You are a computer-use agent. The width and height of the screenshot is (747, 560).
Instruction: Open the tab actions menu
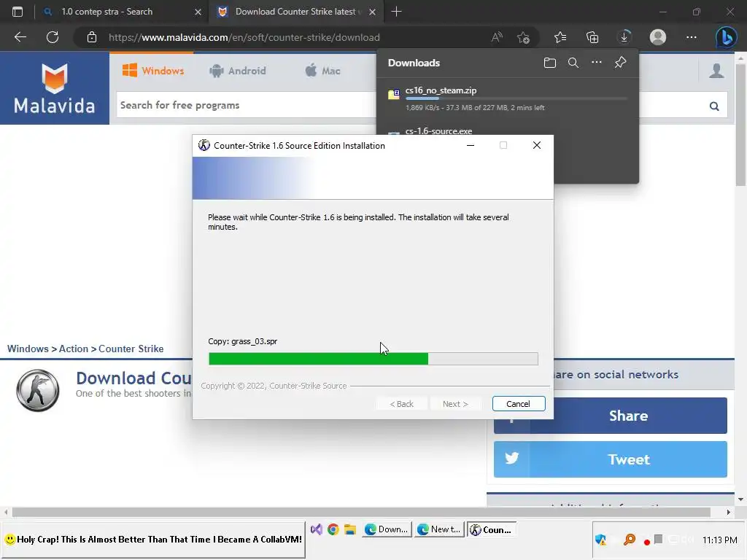[18, 12]
